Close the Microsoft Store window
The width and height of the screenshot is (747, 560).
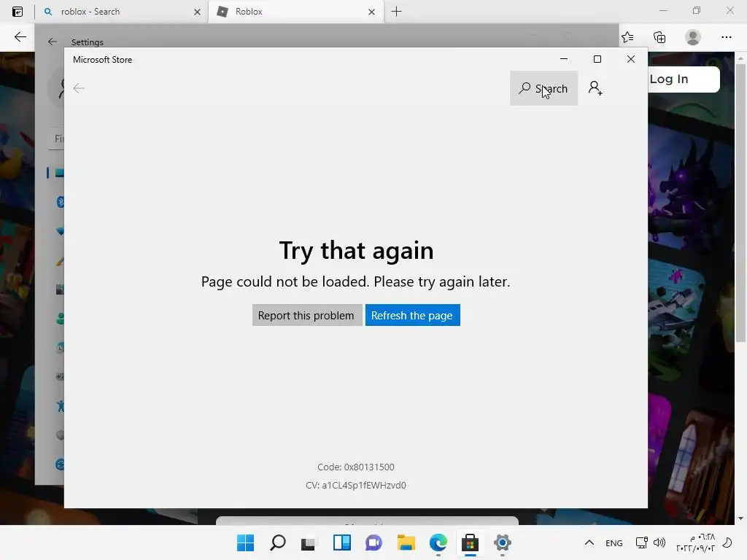coord(631,59)
